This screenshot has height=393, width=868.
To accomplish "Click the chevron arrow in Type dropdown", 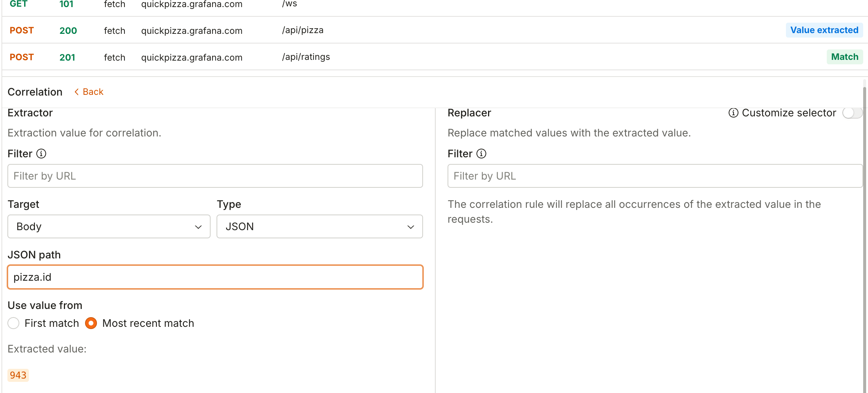I will click(410, 227).
